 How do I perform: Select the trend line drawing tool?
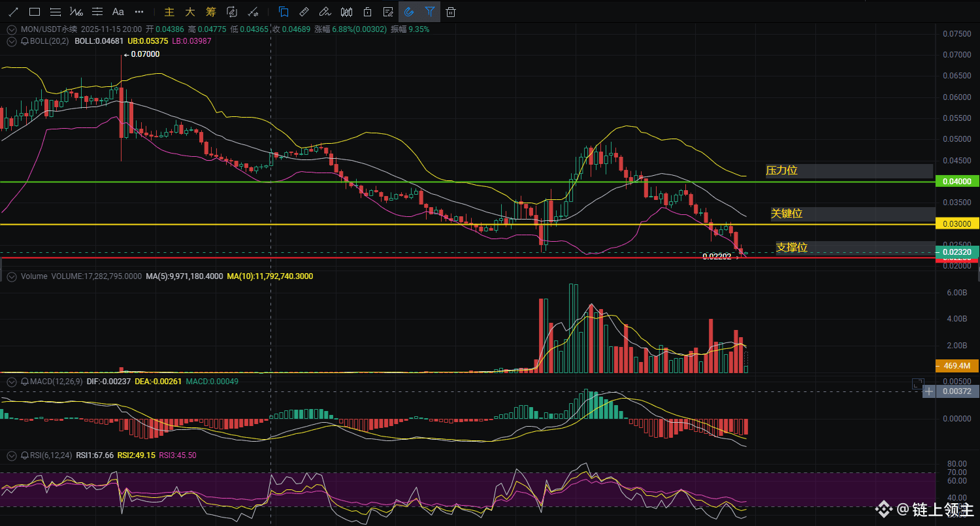pyautogui.click(x=13, y=12)
